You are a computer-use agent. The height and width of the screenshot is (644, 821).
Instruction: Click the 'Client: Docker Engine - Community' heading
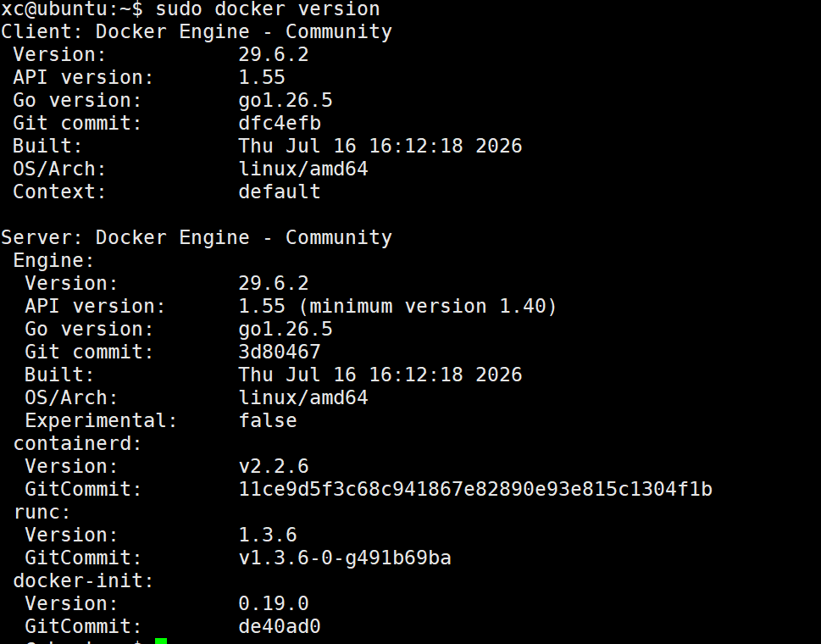point(197,32)
